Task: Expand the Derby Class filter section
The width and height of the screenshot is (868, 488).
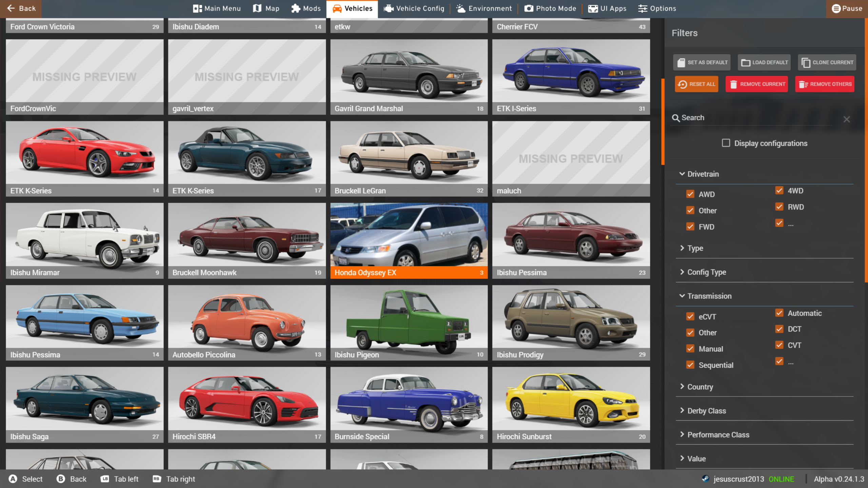Action: pyautogui.click(x=765, y=411)
